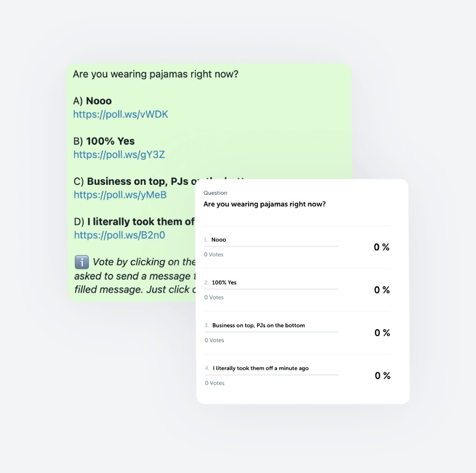Click the blue information emoji icon
This screenshot has height=473, width=476.
82,262
